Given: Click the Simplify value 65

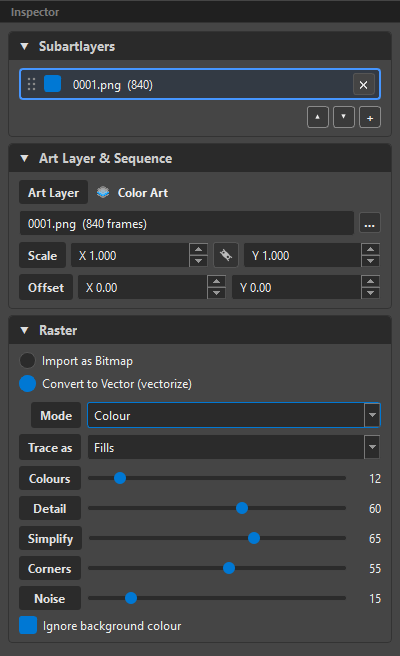Looking at the screenshot, I should click(375, 539).
